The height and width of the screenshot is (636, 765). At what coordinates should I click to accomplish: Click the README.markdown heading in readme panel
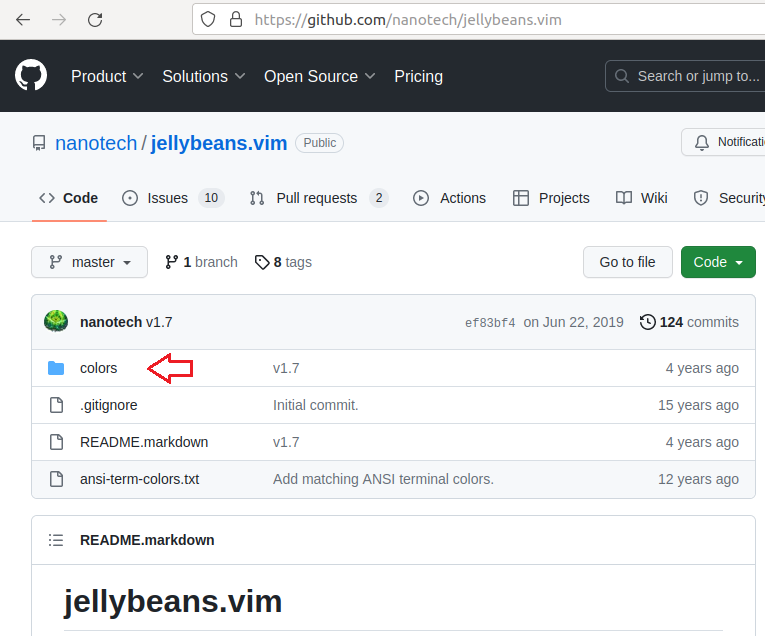point(147,540)
